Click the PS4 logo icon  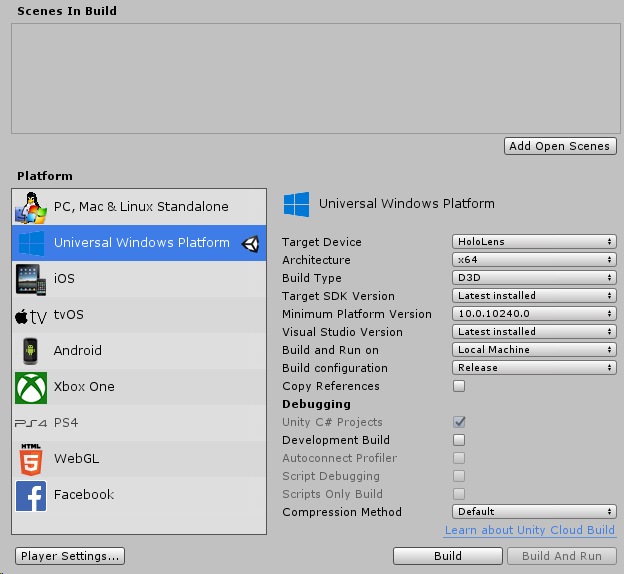[x=31, y=423]
